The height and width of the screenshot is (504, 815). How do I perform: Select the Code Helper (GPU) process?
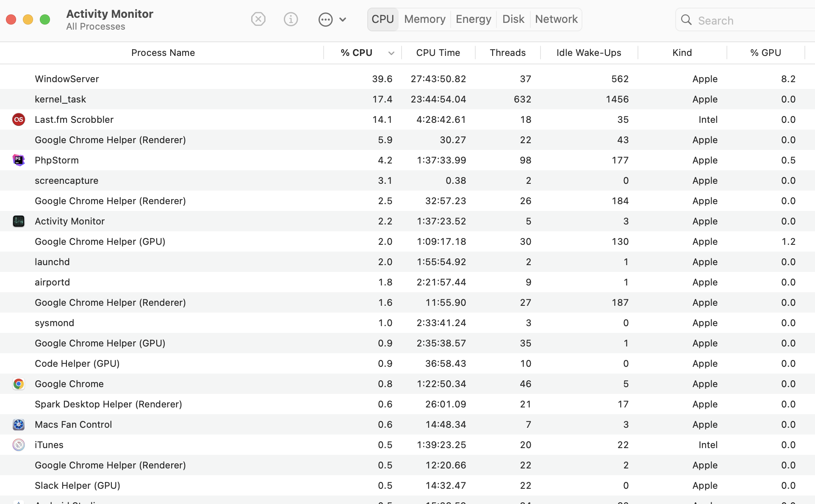coord(77,363)
